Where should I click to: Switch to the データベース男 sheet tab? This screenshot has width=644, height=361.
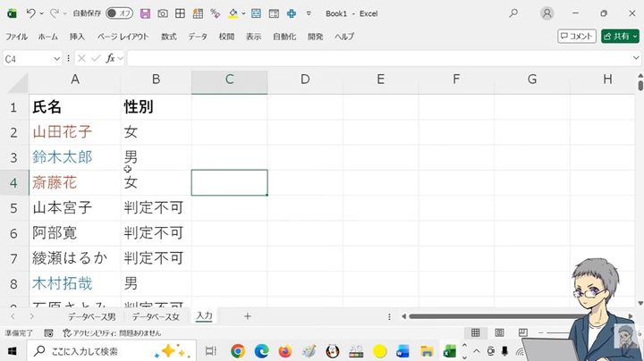pos(91,316)
